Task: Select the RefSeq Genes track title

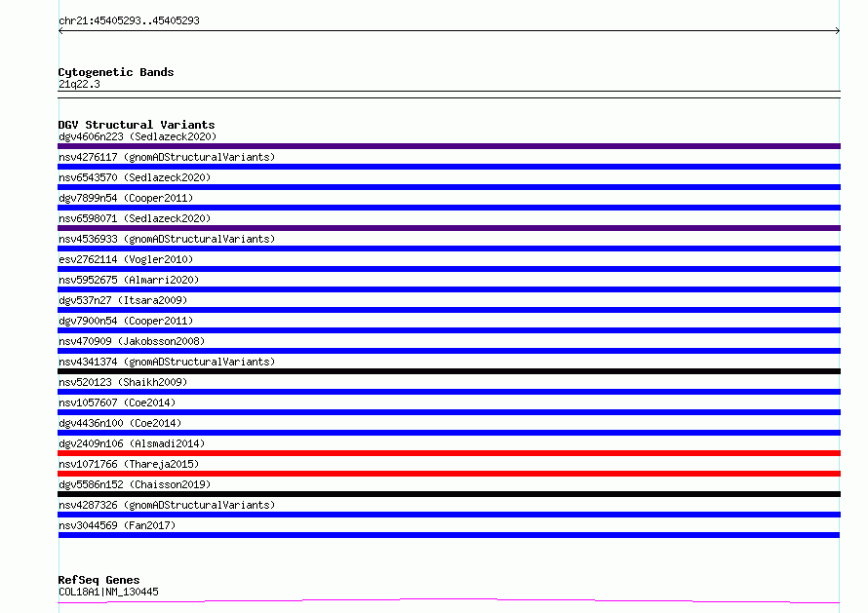Action: [x=99, y=580]
